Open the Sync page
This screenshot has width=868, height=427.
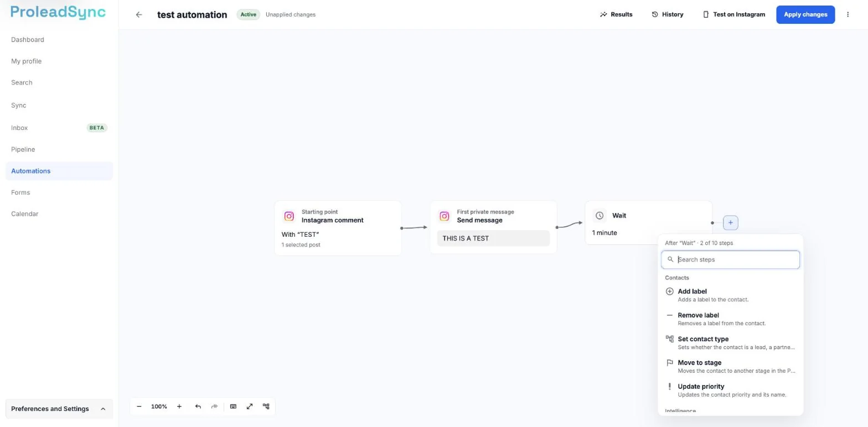[x=18, y=105]
